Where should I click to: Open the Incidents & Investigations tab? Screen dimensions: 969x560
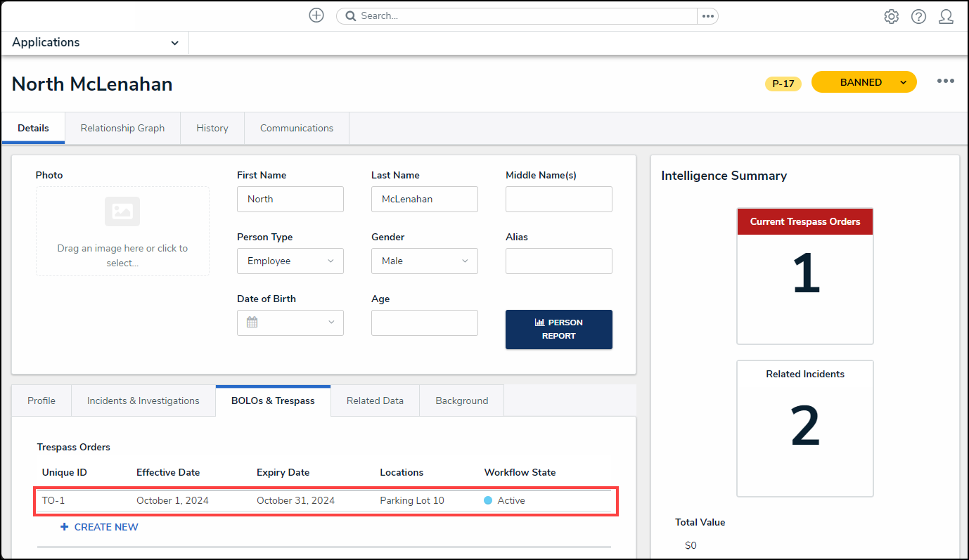click(x=143, y=401)
